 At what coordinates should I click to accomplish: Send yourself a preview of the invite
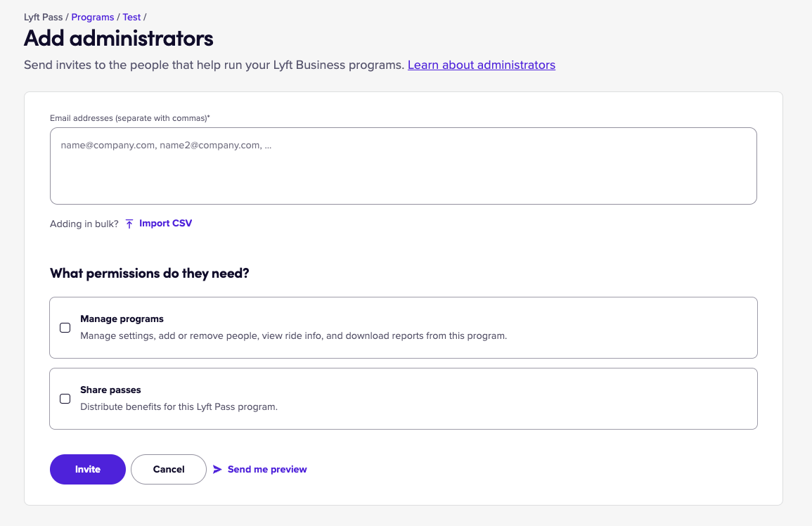(266, 469)
